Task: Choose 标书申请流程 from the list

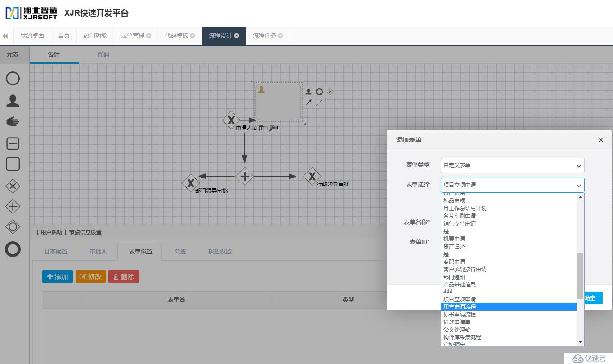Action: point(509,315)
